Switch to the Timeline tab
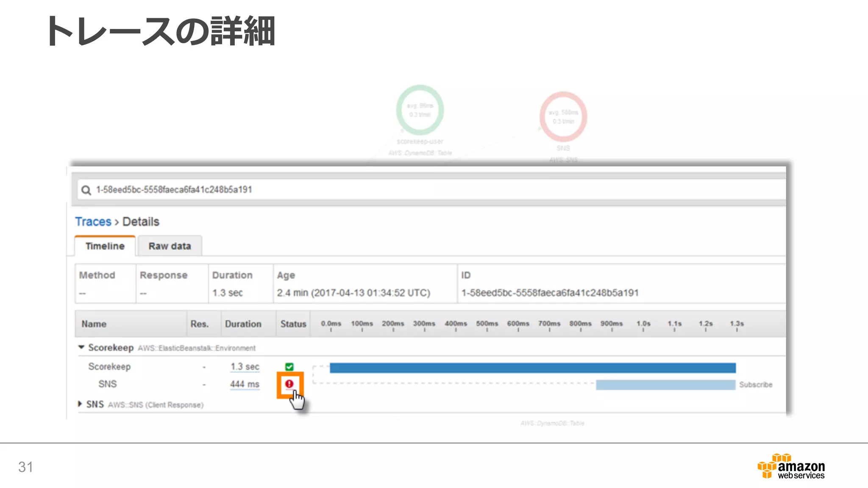 [x=105, y=246]
